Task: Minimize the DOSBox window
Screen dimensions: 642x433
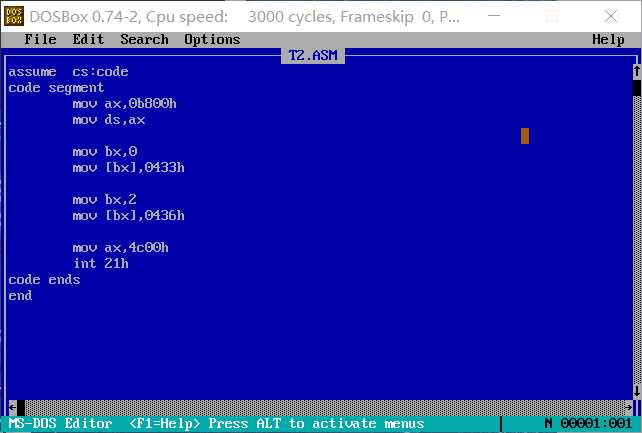Action: coord(494,16)
